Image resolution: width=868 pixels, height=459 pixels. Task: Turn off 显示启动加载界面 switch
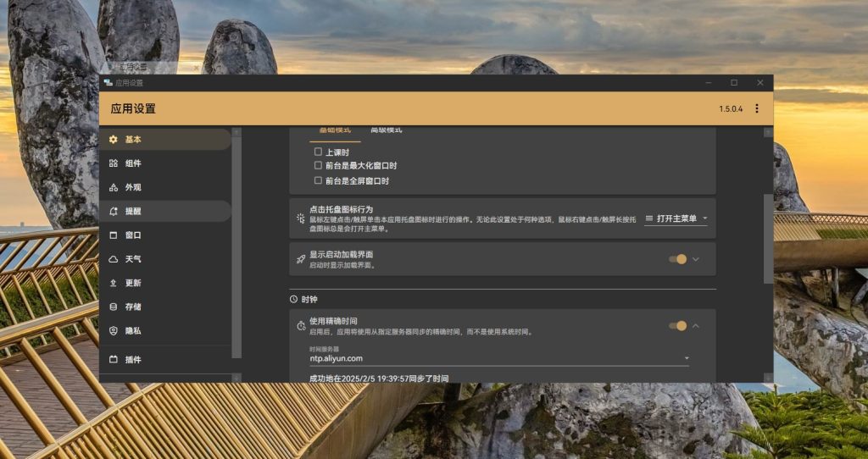tap(677, 259)
